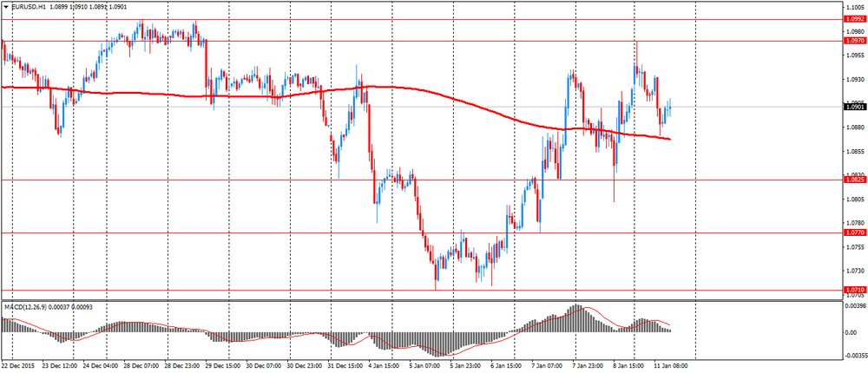Click the 1.0880 price scale value
The height and width of the screenshot is (373, 868).
pyautogui.click(x=853, y=128)
